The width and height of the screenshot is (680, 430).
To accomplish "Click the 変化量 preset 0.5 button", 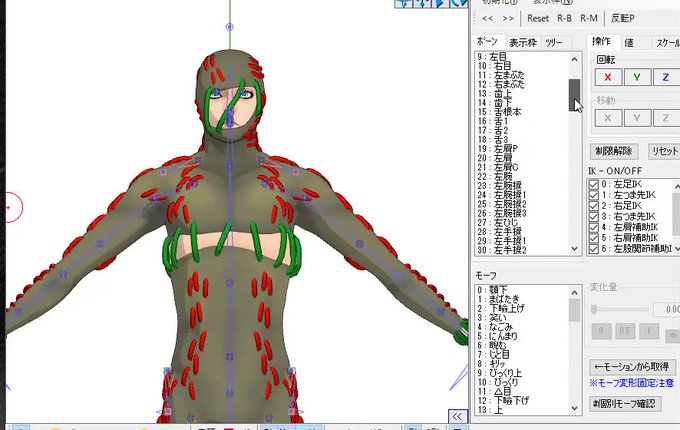I will [x=624, y=331].
